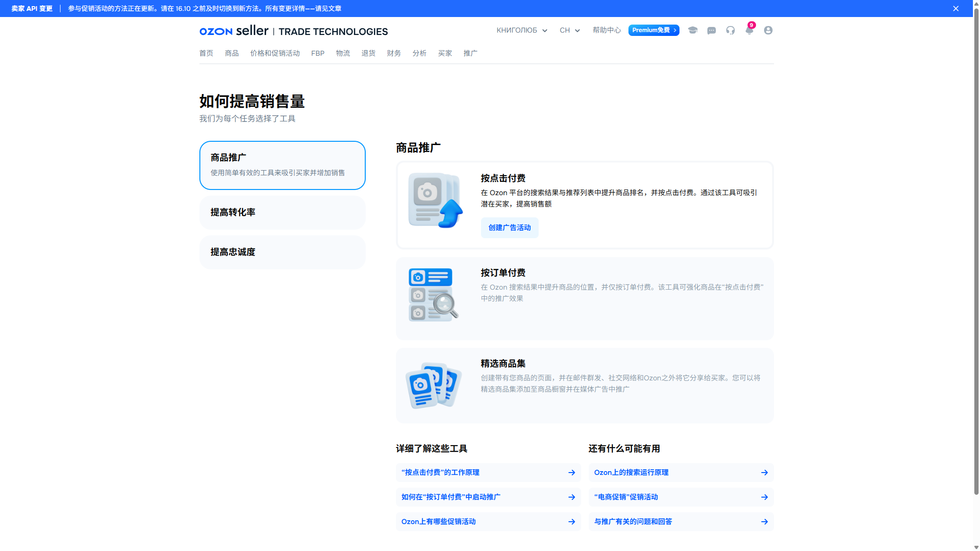The image size is (980, 551).
Task: Open 买家 in the navigation
Action: point(445,53)
